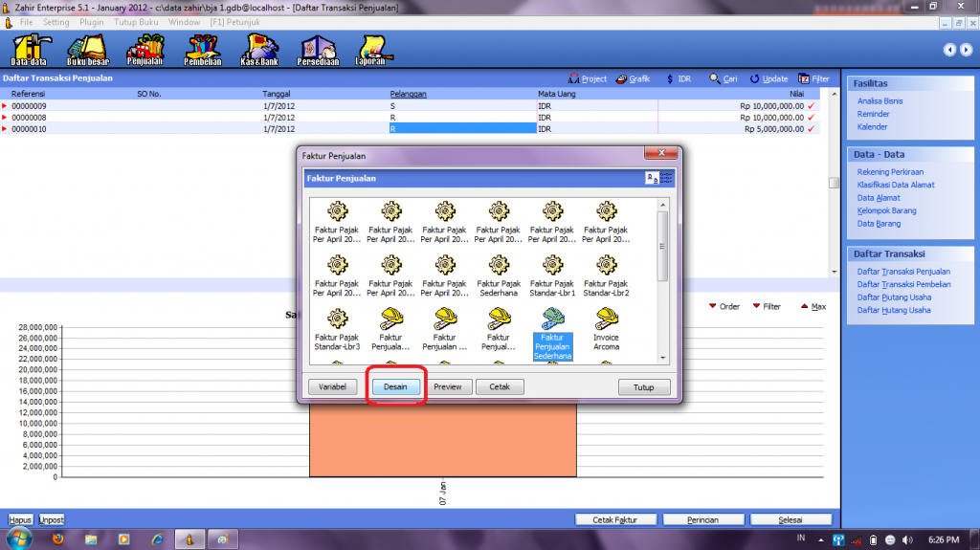980x550 pixels.
Task: Open the Penjualan module icon
Action: (x=145, y=50)
